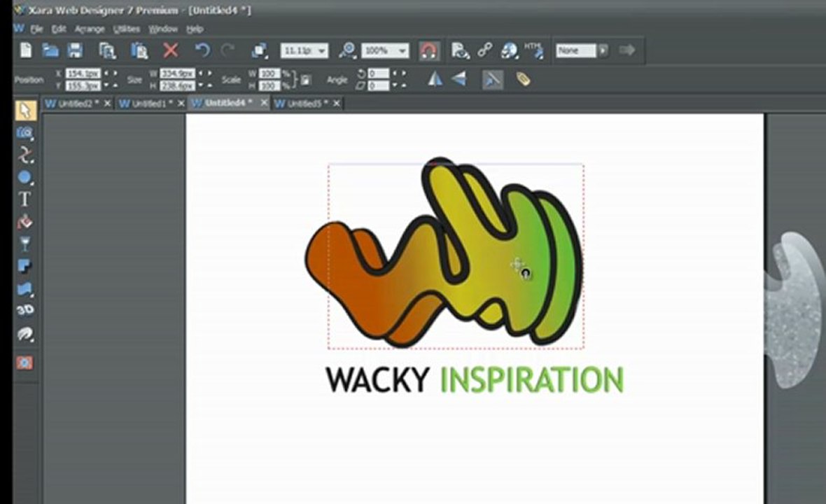This screenshot has width=826, height=504.
Task: Select the Transparency glass tool
Action: tap(24, 244)
